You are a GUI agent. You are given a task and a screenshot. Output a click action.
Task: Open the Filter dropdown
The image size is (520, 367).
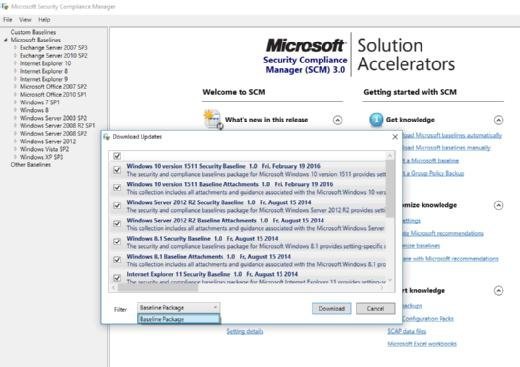[x=178, y=307]
